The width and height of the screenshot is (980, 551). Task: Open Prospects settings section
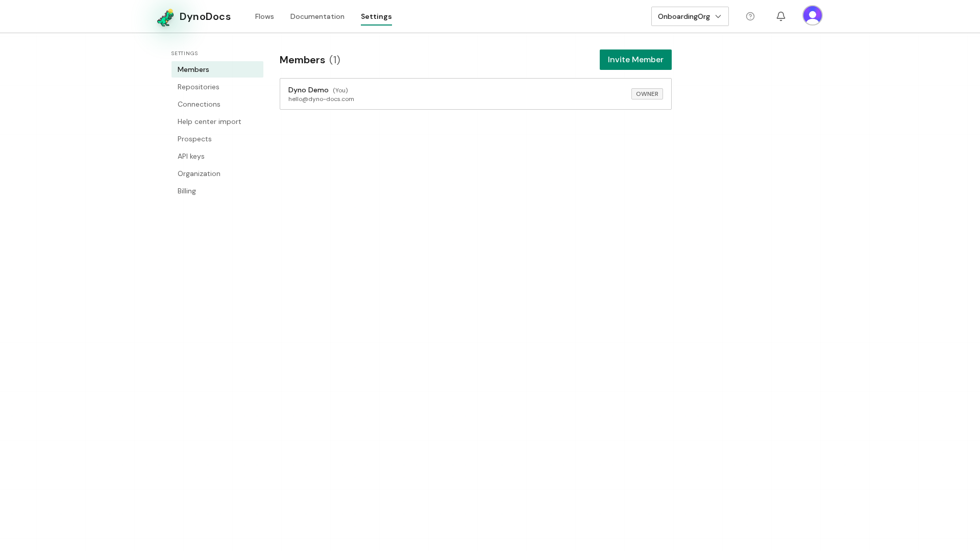tap(217, 139)
